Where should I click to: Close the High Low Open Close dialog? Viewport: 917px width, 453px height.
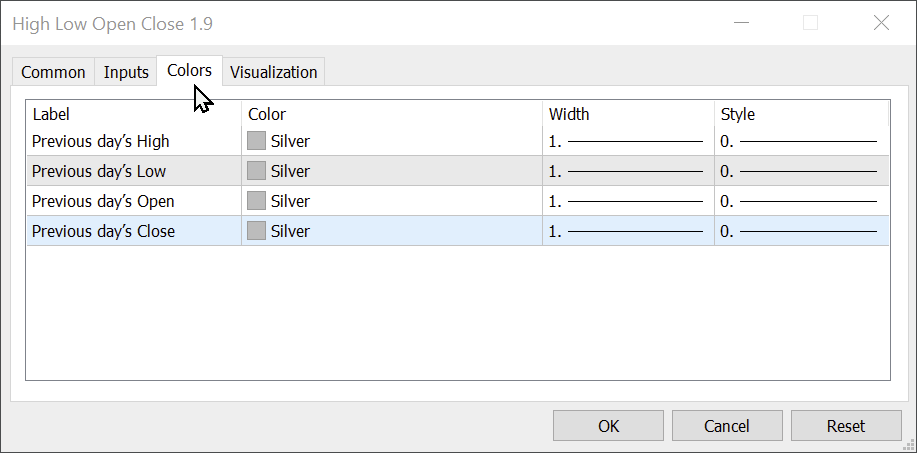pos(881,23)
